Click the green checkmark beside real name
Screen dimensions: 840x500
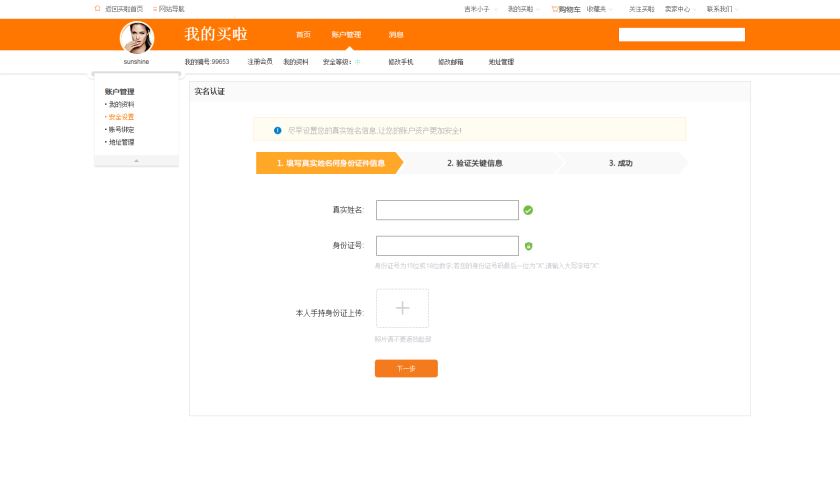(x=528, y=210)
